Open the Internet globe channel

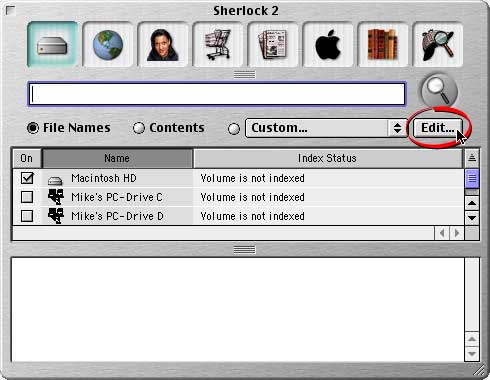pyautogui.click(x=108, y=44)
